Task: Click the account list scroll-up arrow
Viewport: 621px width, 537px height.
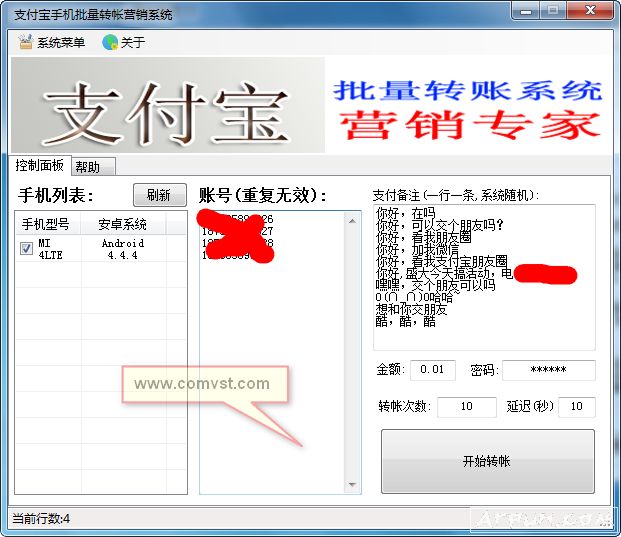Action: pos(352,221)
